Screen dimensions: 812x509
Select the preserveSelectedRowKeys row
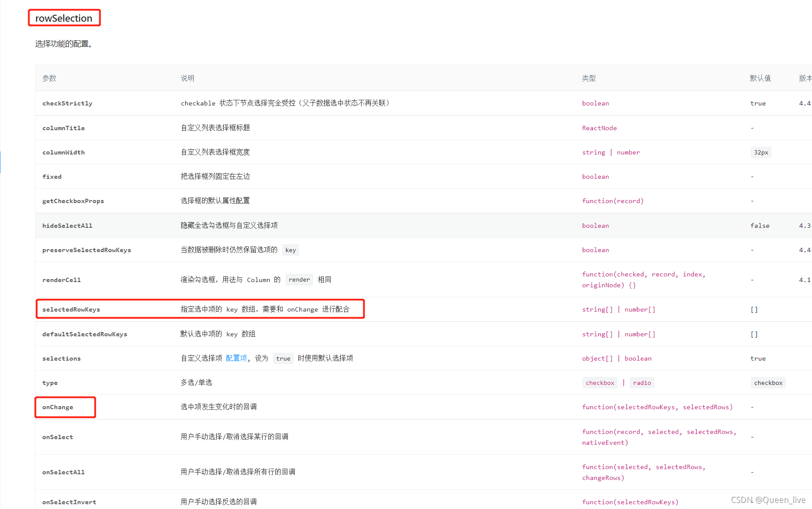(x=87, y=250)
